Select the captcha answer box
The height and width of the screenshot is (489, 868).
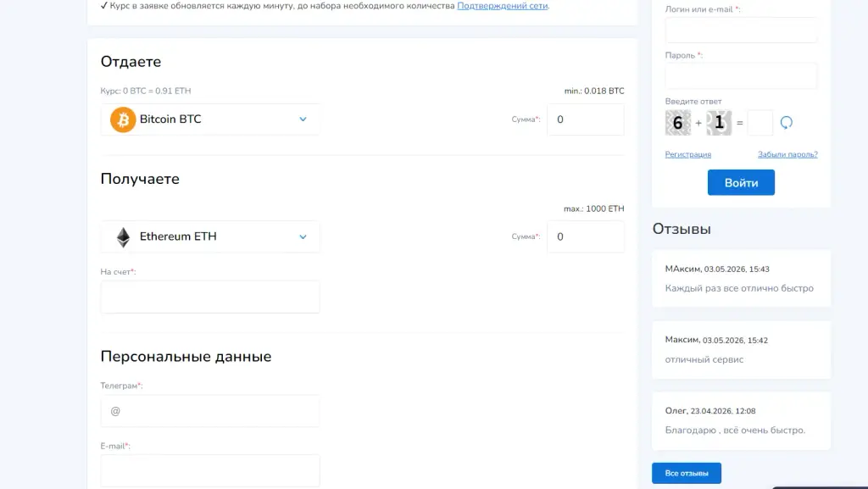760,123
